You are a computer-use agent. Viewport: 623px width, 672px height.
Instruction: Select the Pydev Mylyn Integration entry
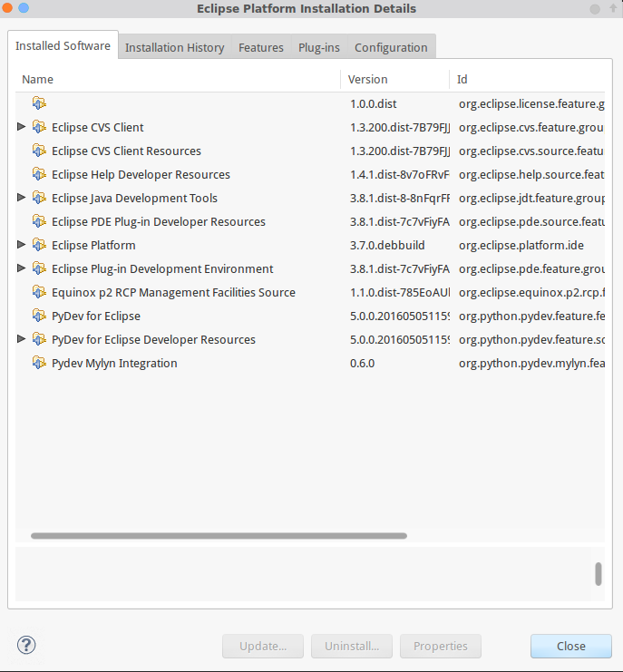click(x=310, y=363)
